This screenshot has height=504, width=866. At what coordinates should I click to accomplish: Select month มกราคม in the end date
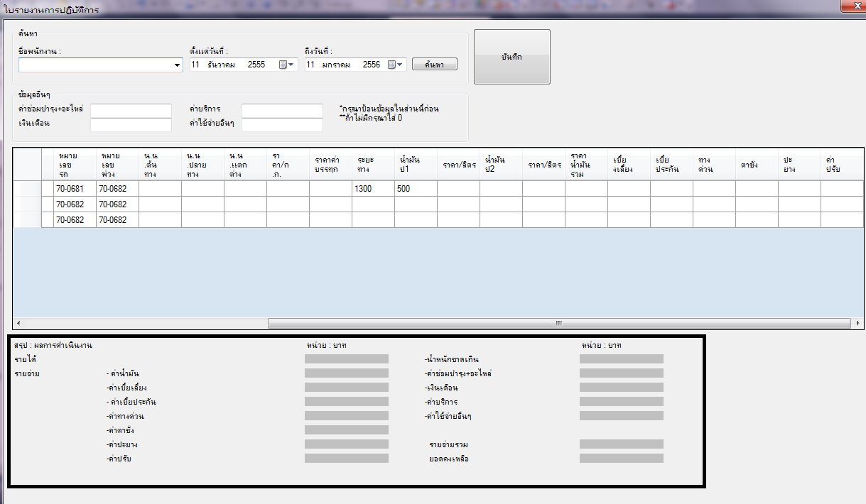(x=337, y=65)
